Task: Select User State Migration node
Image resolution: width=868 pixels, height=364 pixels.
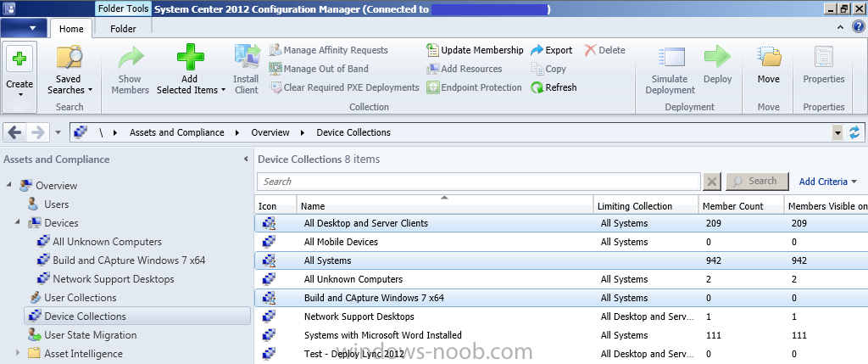Action: pos(90,335)
